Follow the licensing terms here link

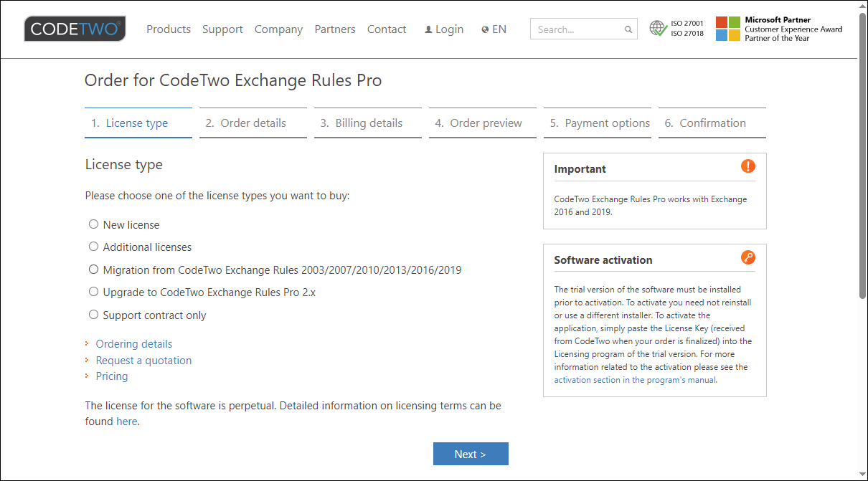126,421
